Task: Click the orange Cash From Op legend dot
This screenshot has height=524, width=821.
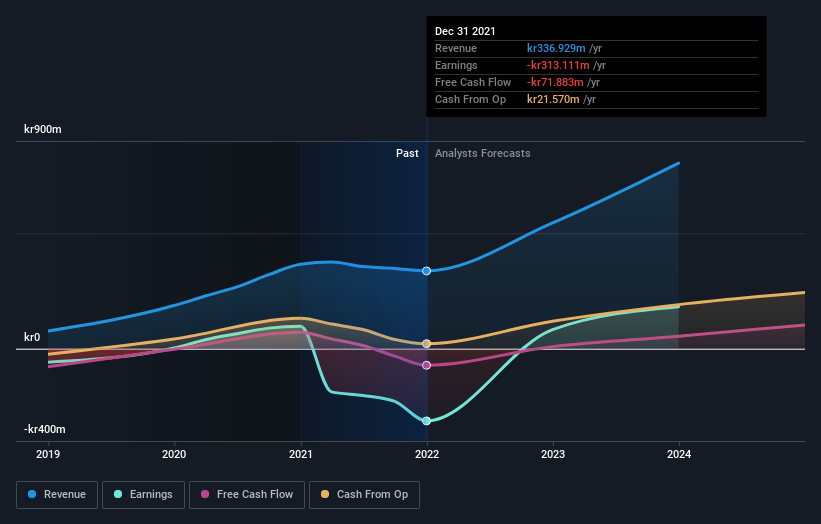Action: [325, 494]
